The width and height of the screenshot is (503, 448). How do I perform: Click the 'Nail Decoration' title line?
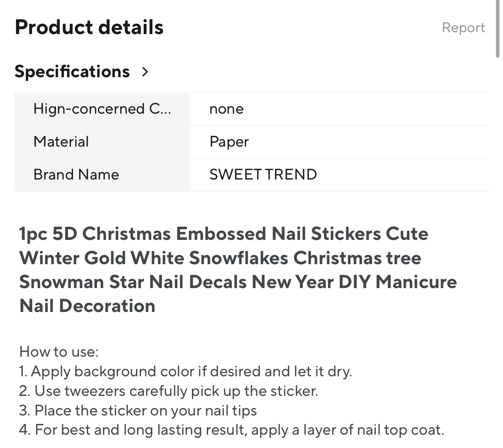87,306
